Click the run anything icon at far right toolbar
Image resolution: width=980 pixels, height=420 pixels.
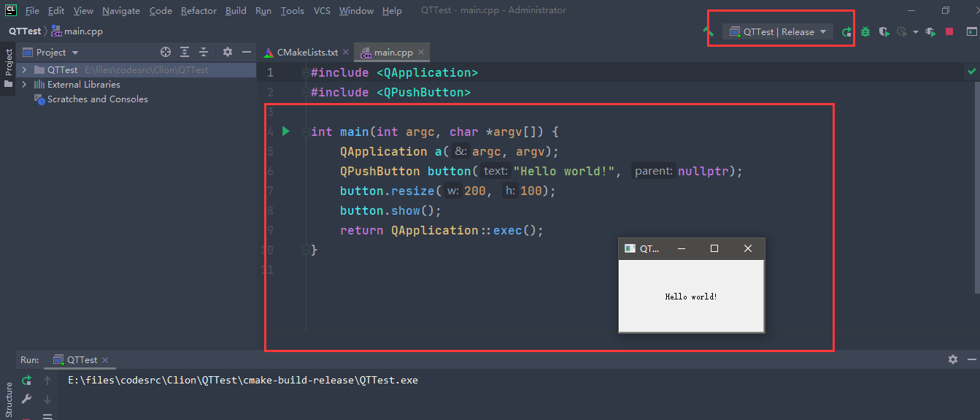pyautogui.click(x=971, y=31)
